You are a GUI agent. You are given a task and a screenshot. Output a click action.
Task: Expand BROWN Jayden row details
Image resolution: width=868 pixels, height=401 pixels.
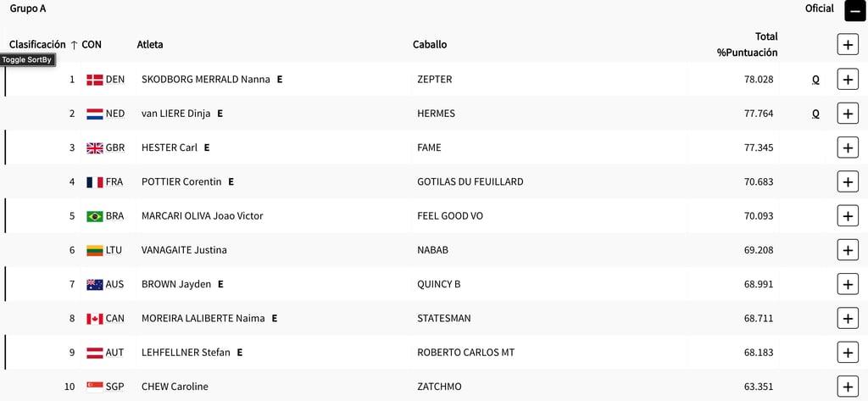[848, 284]
